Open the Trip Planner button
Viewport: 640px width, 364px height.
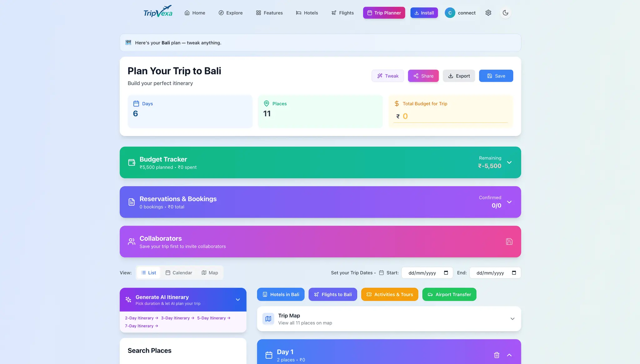[x=384, y=13]
